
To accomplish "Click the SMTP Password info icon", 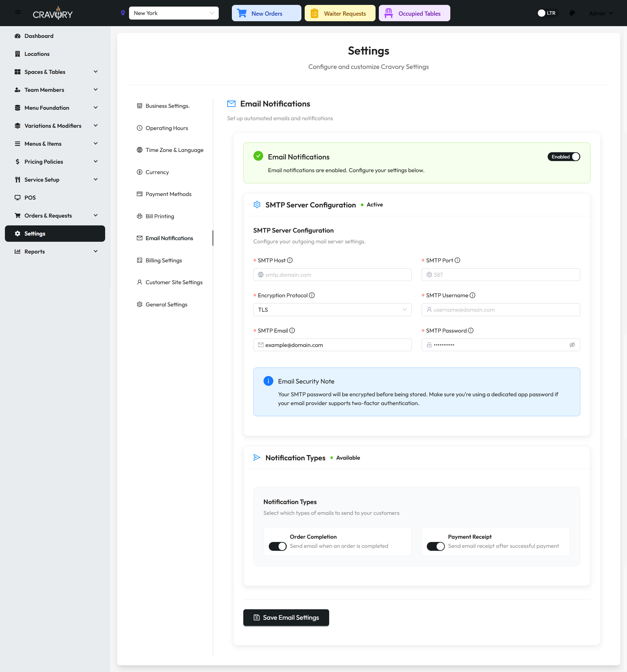I will (471, 331).
